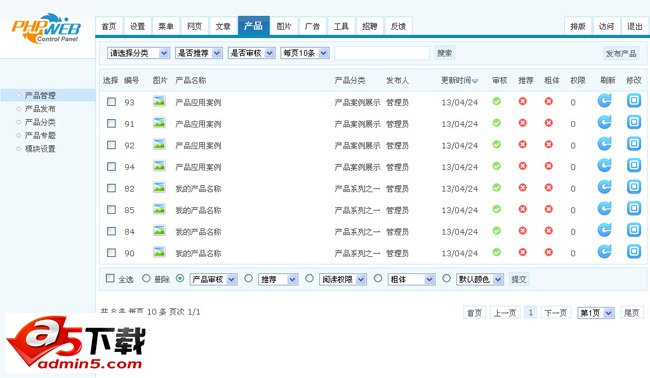
Task: Open the 阅读权限 batch dropdown
Action: point(343,279)
